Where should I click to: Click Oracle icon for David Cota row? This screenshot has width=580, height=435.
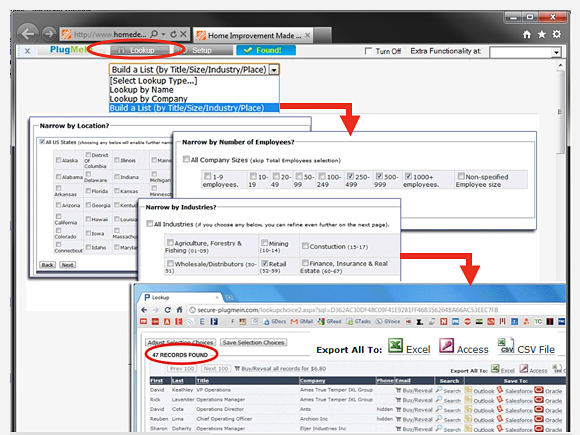coord(539,409)
